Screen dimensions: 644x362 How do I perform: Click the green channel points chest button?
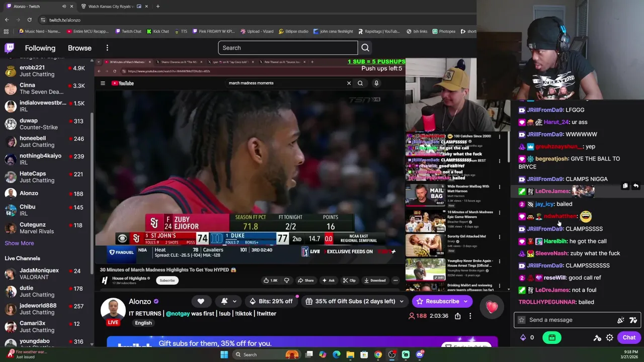(x=552, y=338)
